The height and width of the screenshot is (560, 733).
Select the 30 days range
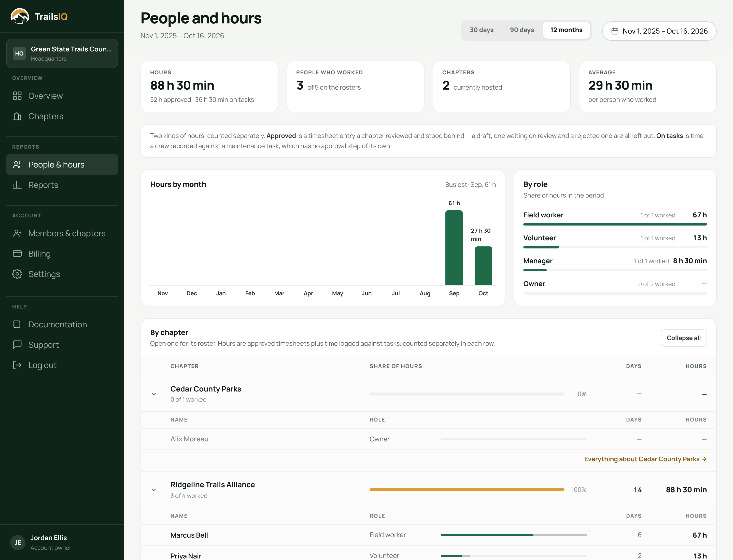tap(482, 30)
